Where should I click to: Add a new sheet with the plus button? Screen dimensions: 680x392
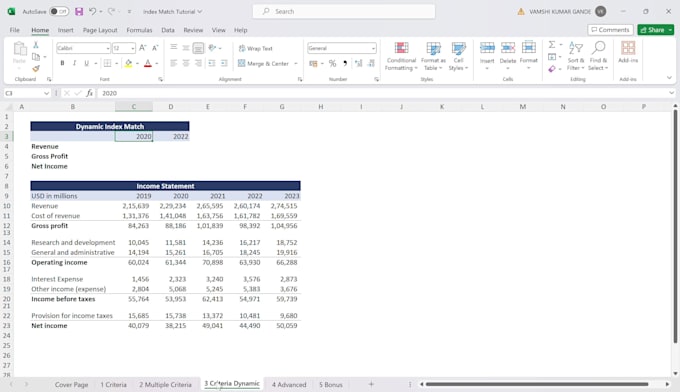tap(371, 384)
